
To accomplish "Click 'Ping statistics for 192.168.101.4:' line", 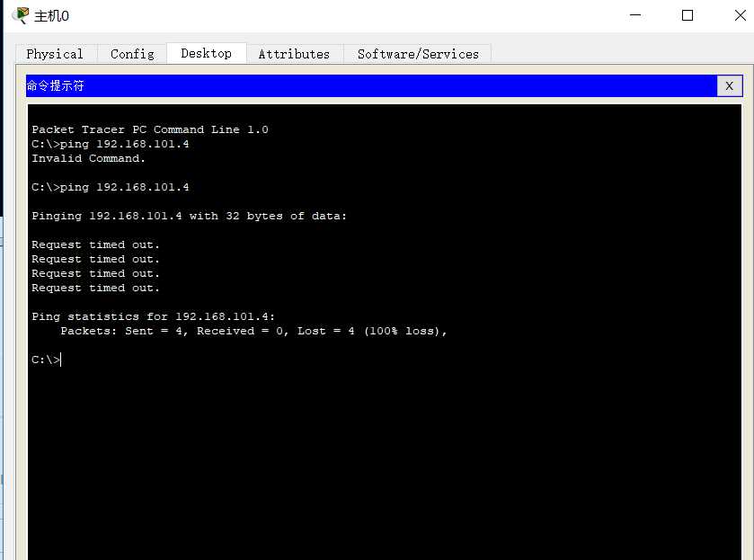I will [154, 316].
